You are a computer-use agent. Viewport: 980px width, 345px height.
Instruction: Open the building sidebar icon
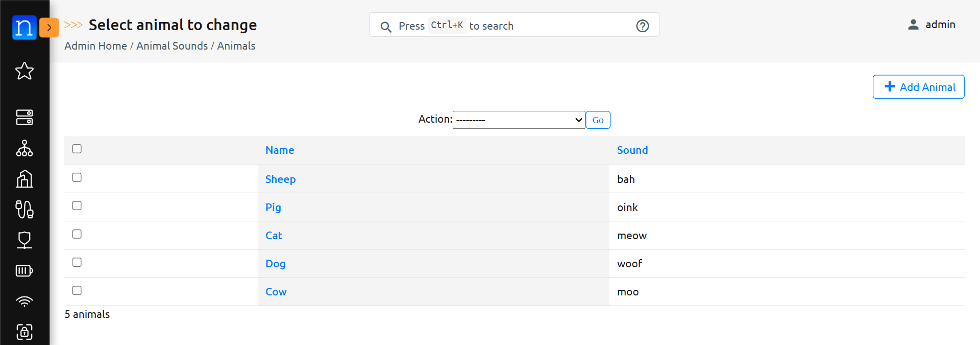[x=24, y=179]
